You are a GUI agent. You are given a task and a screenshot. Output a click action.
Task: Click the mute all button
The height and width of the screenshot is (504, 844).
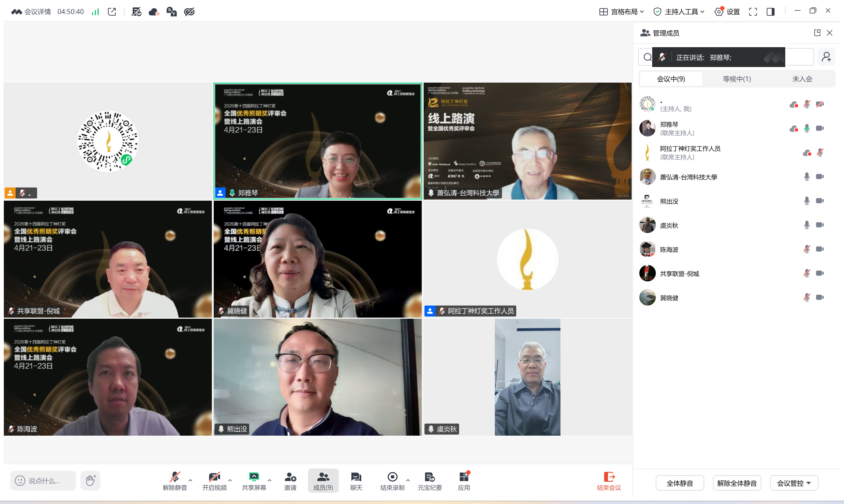(x=679, y=483)
